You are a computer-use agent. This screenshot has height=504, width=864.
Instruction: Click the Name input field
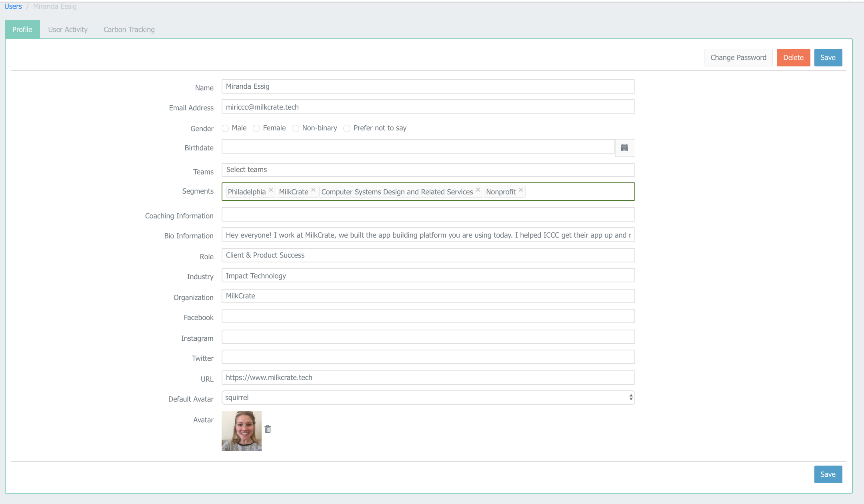(x=428, y=86)
